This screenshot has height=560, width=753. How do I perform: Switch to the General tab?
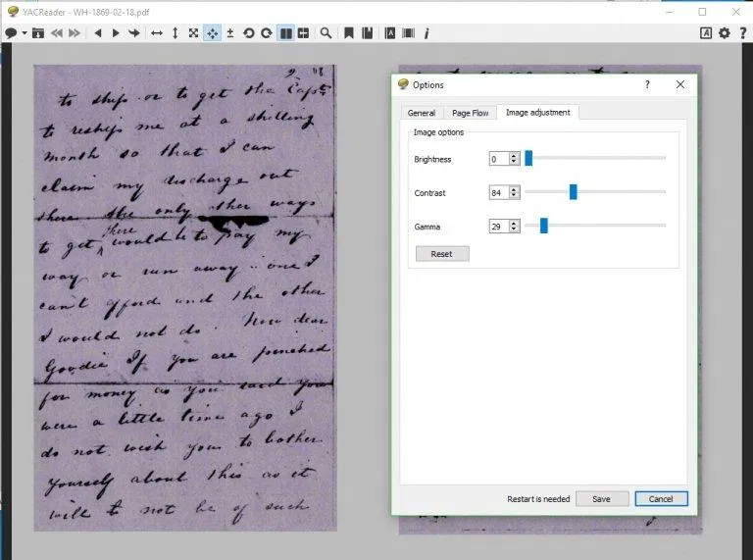pos(421,113)
